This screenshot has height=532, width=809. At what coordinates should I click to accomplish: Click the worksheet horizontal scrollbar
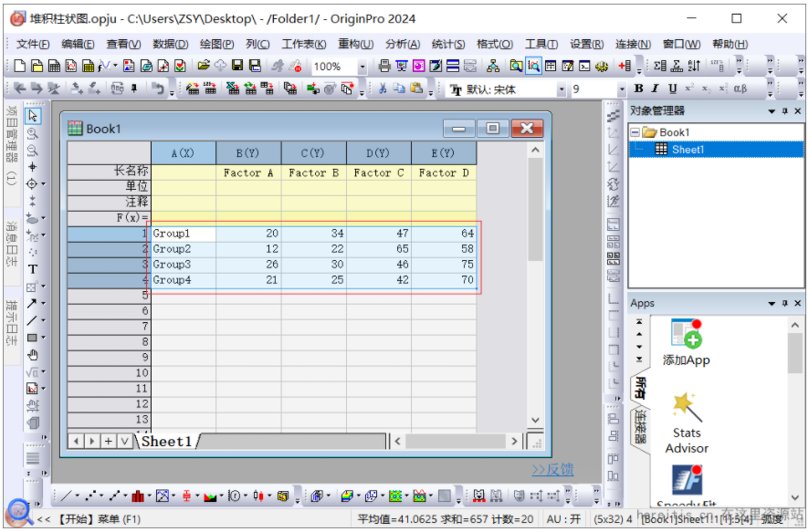pos(456,441)
